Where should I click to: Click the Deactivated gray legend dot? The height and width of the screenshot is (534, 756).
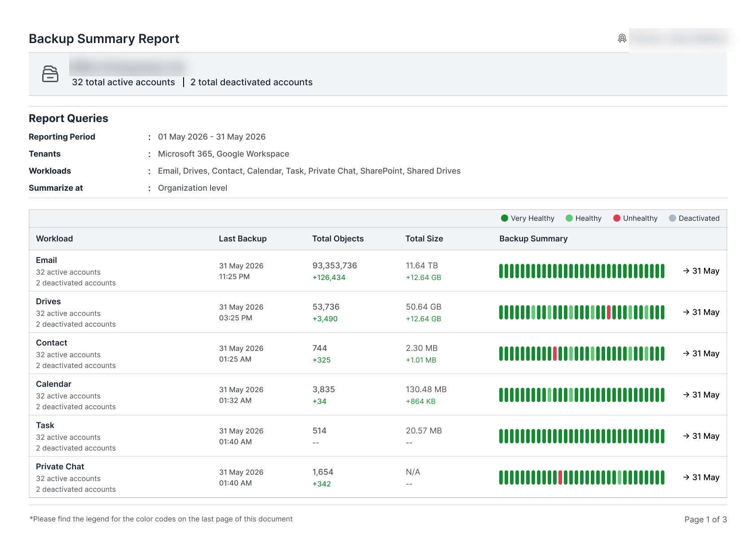(672, 218)
